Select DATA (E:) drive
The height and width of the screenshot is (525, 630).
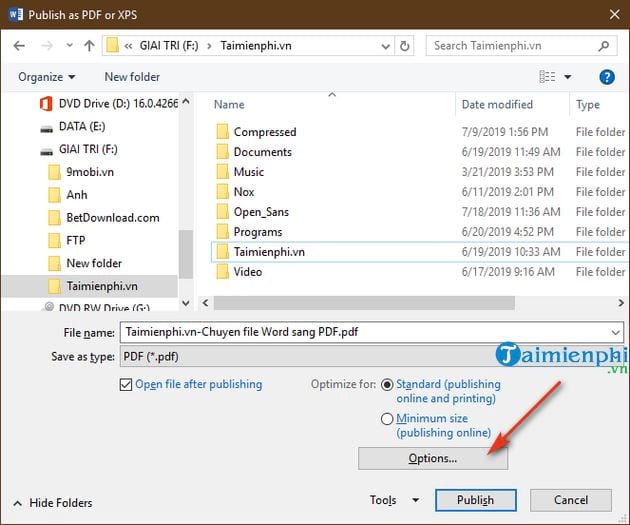(x=73, y=127)
